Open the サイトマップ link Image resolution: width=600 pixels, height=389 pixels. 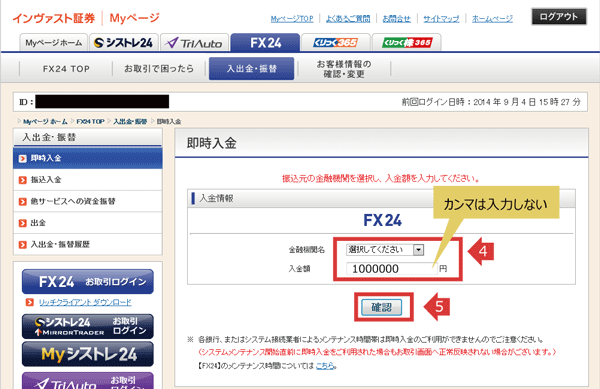pyautogui.click(x=441, y=18)
